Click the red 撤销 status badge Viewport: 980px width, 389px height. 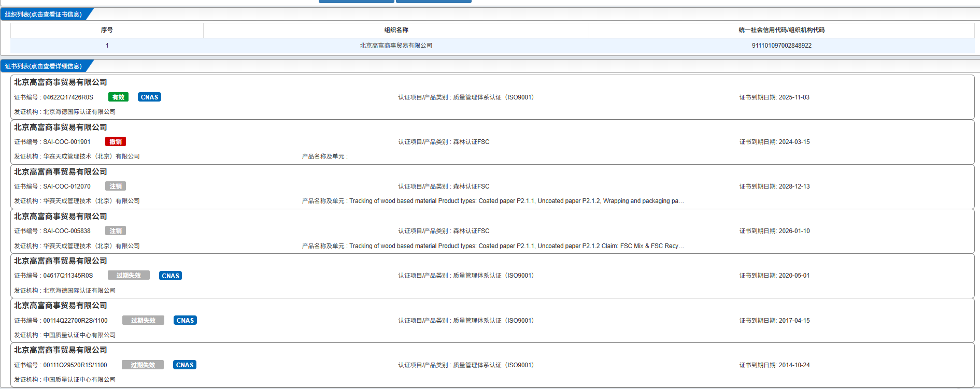pos(116,141)
